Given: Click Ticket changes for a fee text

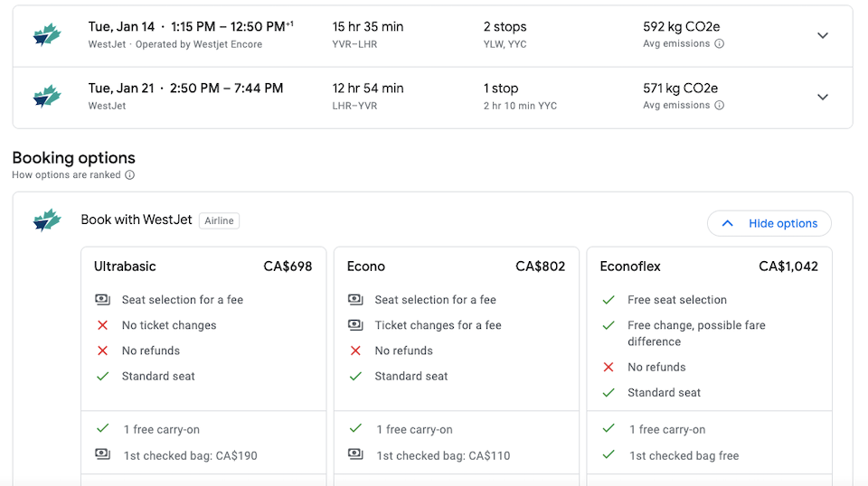Looking at the screenshot, I should tap(438, 325).
